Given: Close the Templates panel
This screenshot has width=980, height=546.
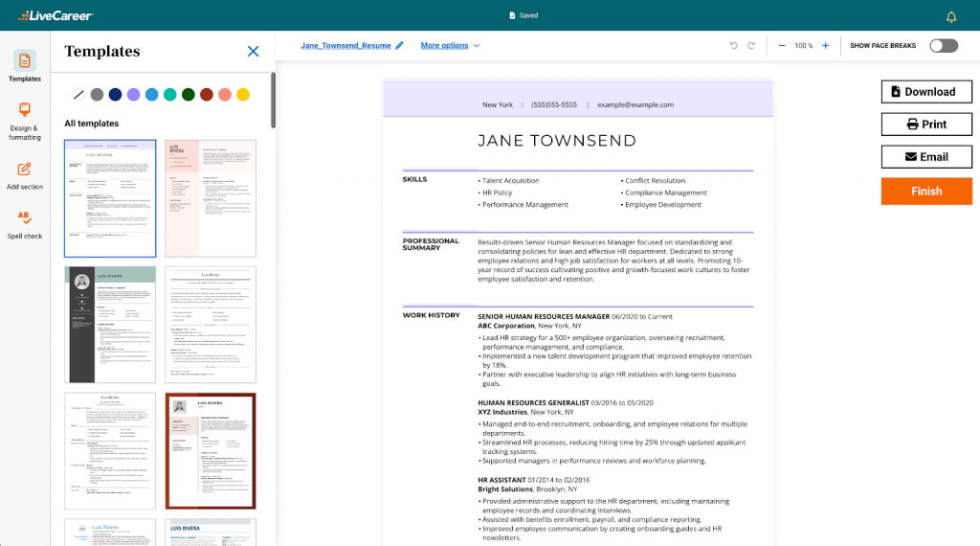Looking at the screenshot, I should click(x=253, y=52).
